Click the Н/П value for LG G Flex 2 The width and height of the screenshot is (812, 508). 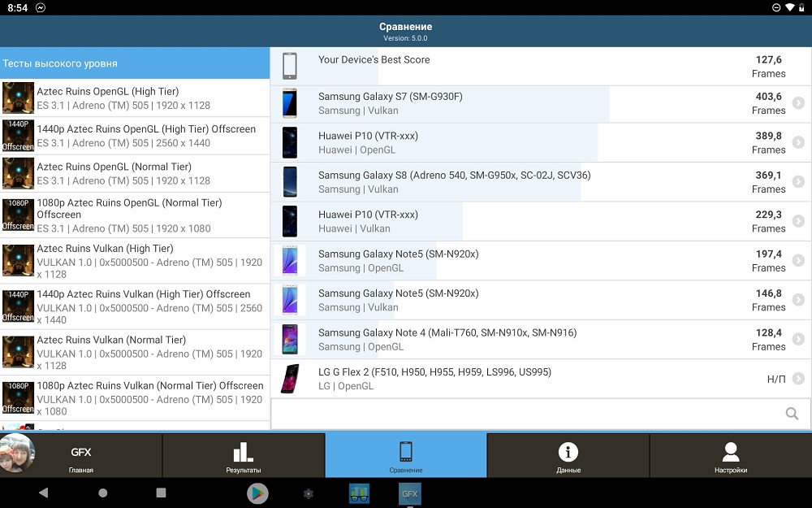tap(776, 379)
